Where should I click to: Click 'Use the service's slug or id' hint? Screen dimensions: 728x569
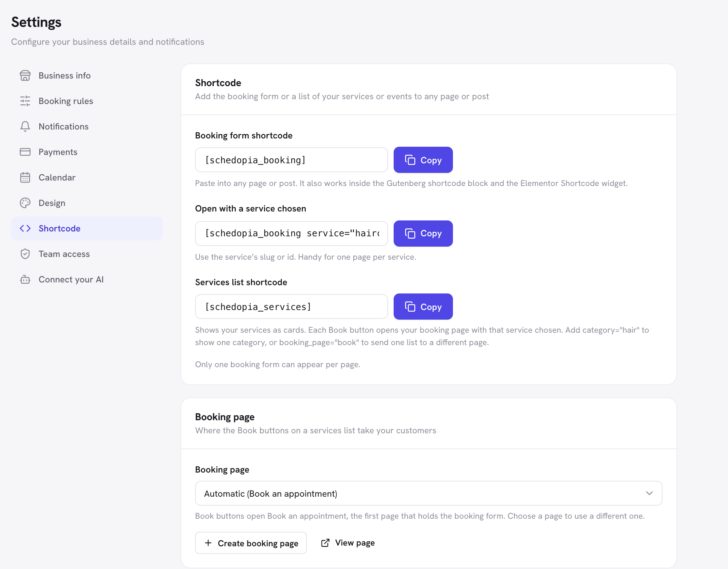[x=306, y=257]
